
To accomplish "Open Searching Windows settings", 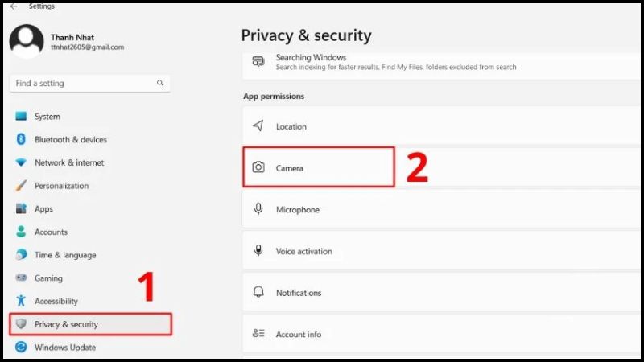I will tap(311, 58).
